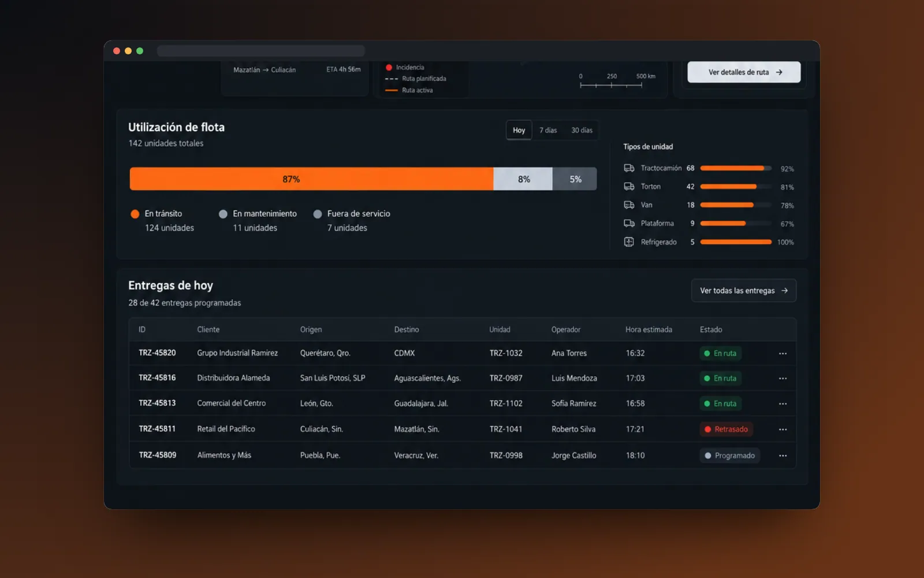This screenshot has height=578, width=924.
Task: Select the 7 días tab
Action: pyautogui.click(x=548, y=130)
